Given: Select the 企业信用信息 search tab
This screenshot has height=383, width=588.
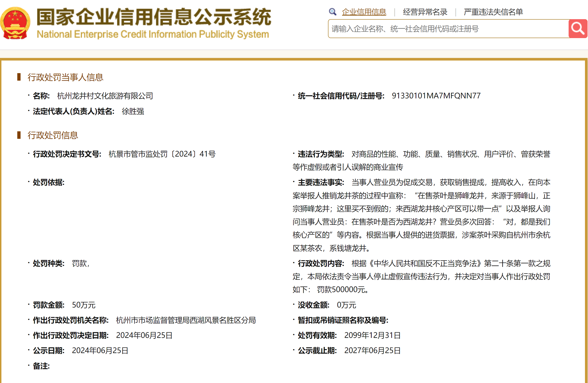Looking at the screenshot, I should pyautogui.click(x=364, y=12).
